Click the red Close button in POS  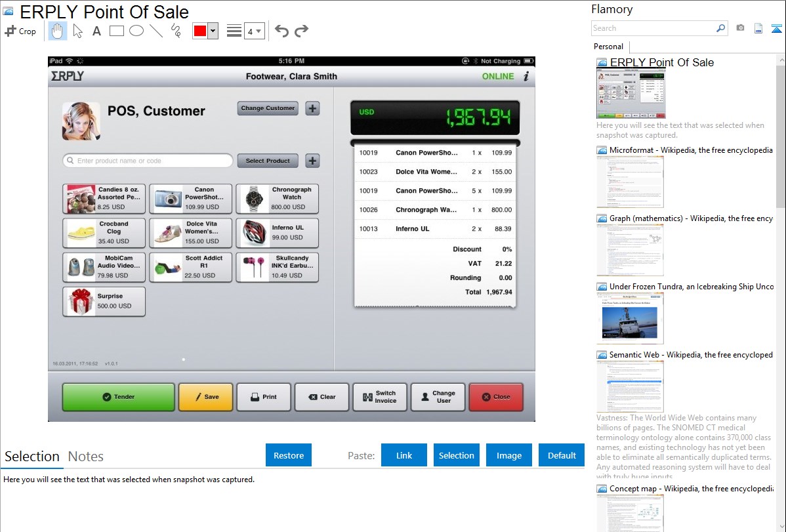496,397
